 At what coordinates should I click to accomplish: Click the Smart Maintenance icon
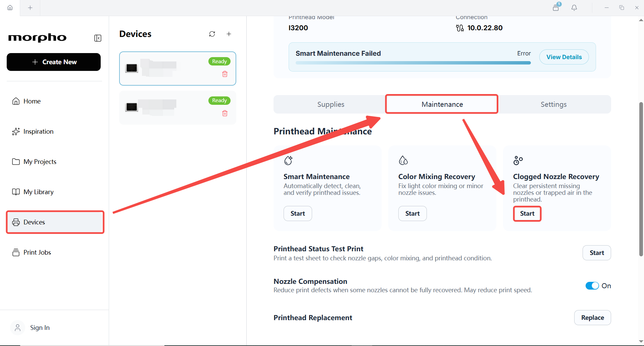click(x=289, y=161)
